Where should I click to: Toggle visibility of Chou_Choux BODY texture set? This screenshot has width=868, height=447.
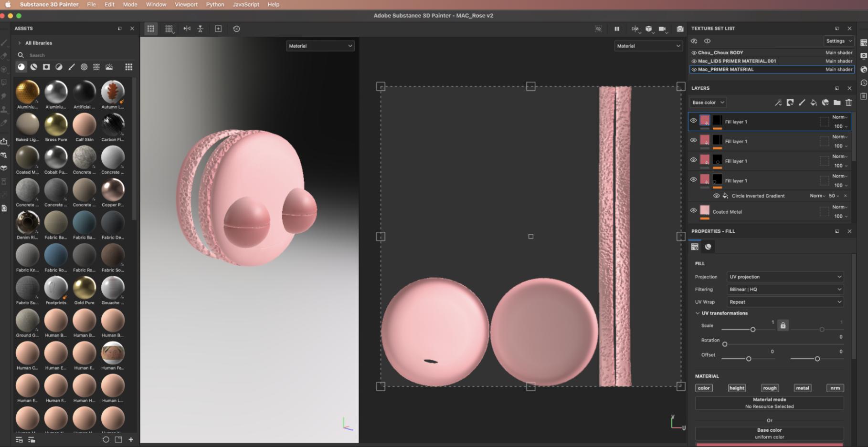(694, 53)
